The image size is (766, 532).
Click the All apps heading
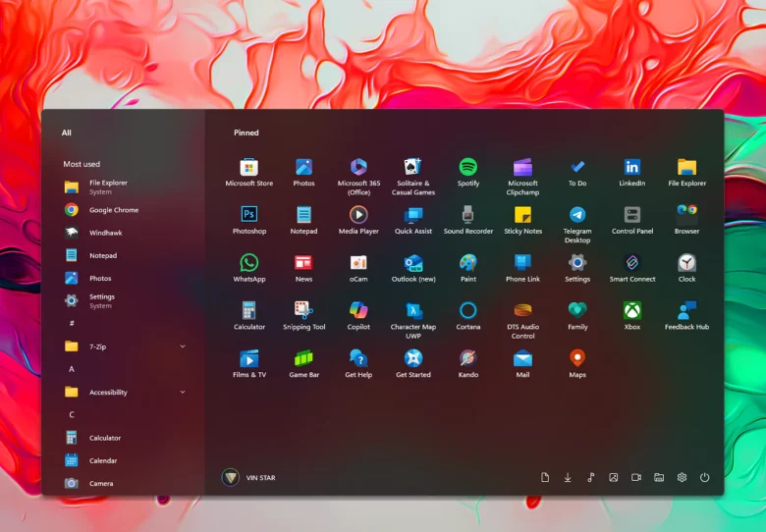click(x=67, y=133)
